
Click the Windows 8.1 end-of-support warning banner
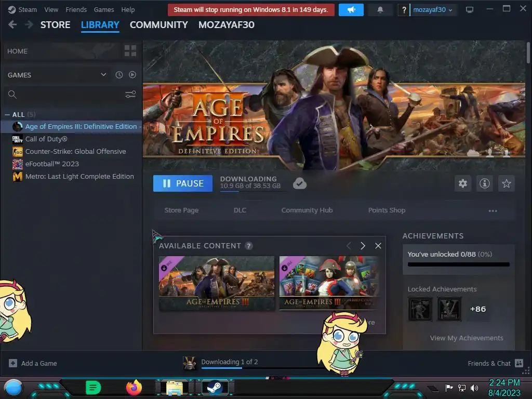coord(251,10)
